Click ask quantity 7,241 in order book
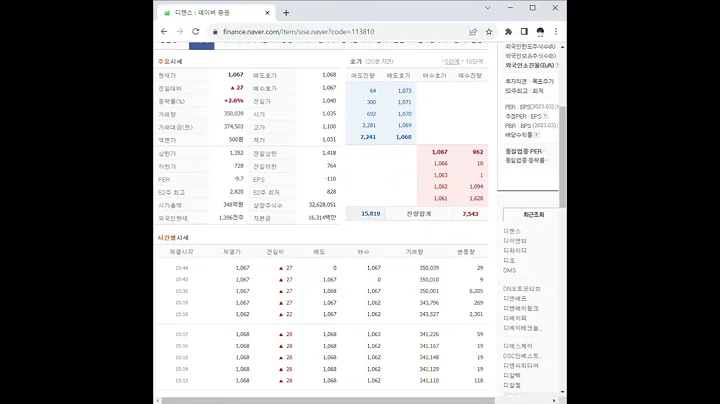Viewport: 720px width, 404px height. (368, 137)
